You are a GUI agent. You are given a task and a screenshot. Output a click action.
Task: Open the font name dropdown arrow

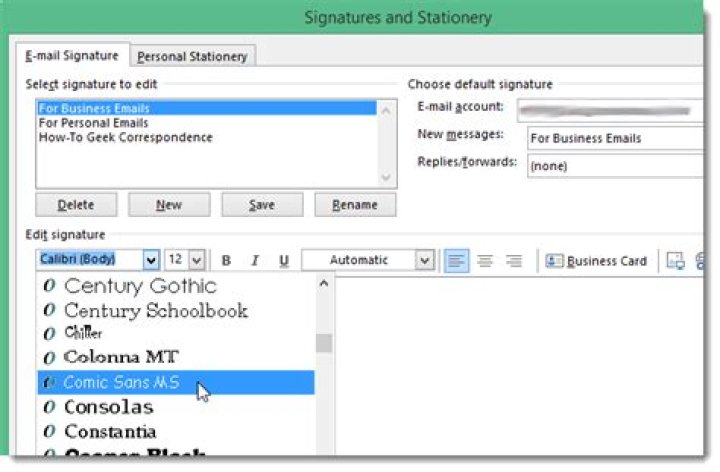(151, 260)
